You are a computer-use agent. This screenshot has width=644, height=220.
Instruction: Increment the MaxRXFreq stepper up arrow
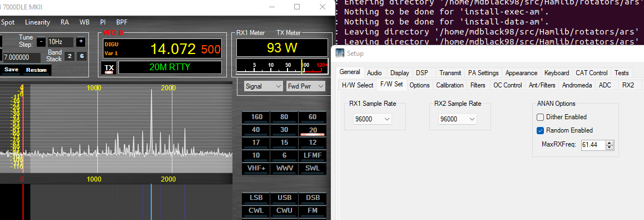[x=610, y=143]
